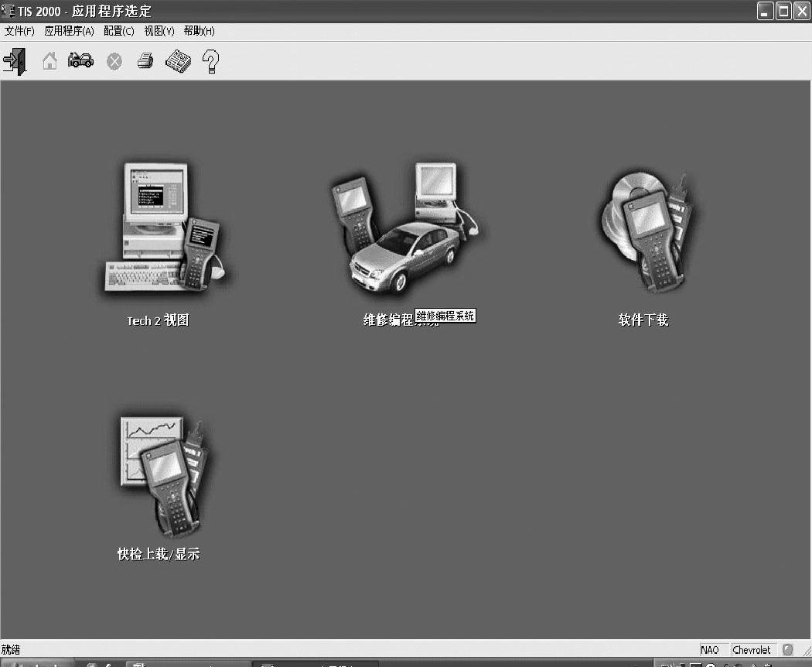Image resolution: width=812 pixels, height=667 pixels.
Task: Open the 文件(F) menu
Action: coord(19,31)
